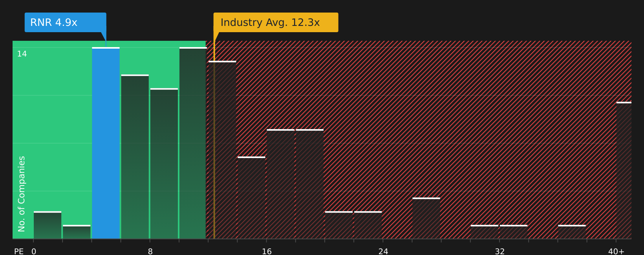644x255 pixels.
Task: Click the '40+' x-axis tick label
Action: [616, 251]
